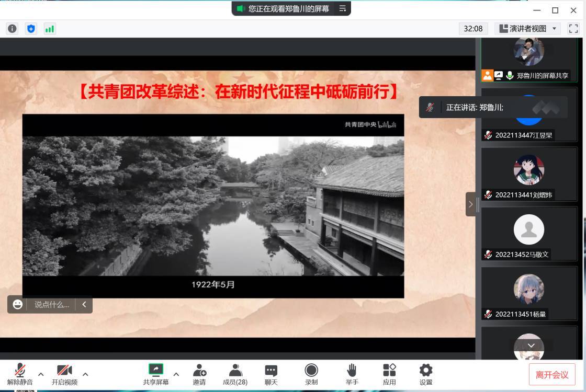Click the 共享屏幕 share screen button
Image resolution: width=586 pixels, height=392 pixels.
coord(156,374)
